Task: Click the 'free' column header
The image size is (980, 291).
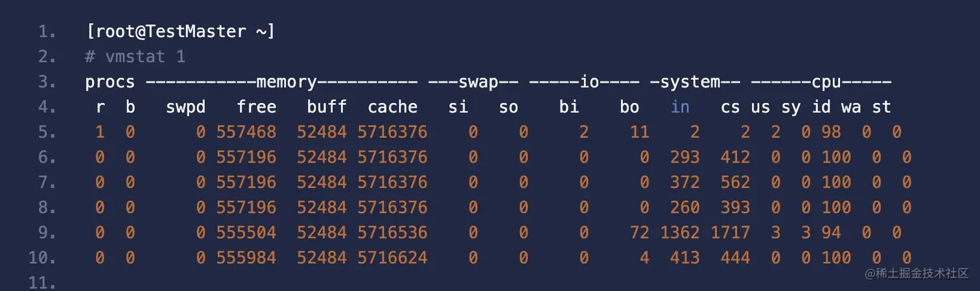Action: click(256, 107)
